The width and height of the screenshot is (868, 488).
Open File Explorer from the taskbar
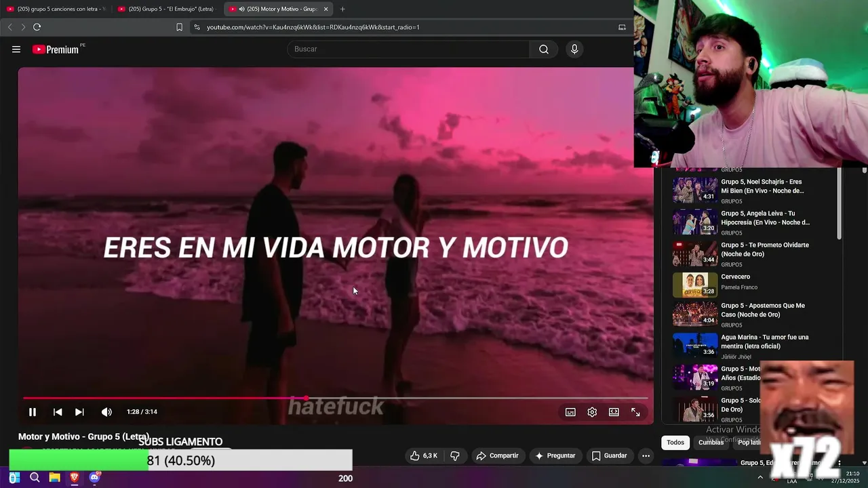[x=55, y=478]
